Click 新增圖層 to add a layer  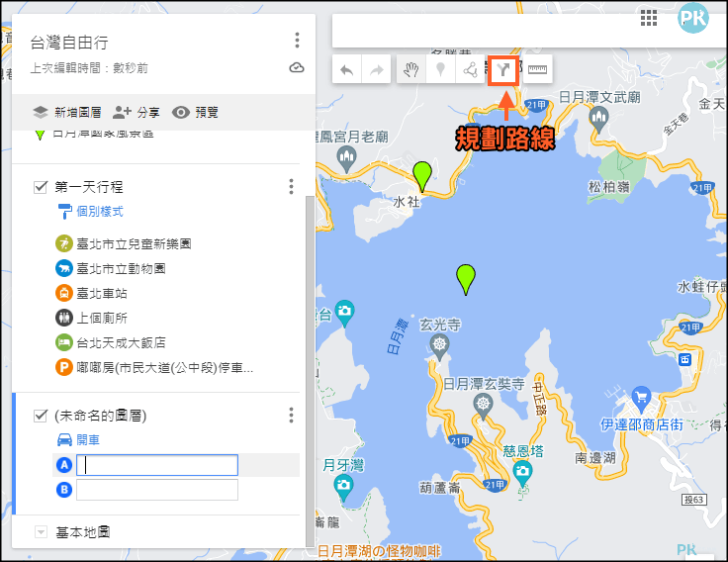(67, 112)
